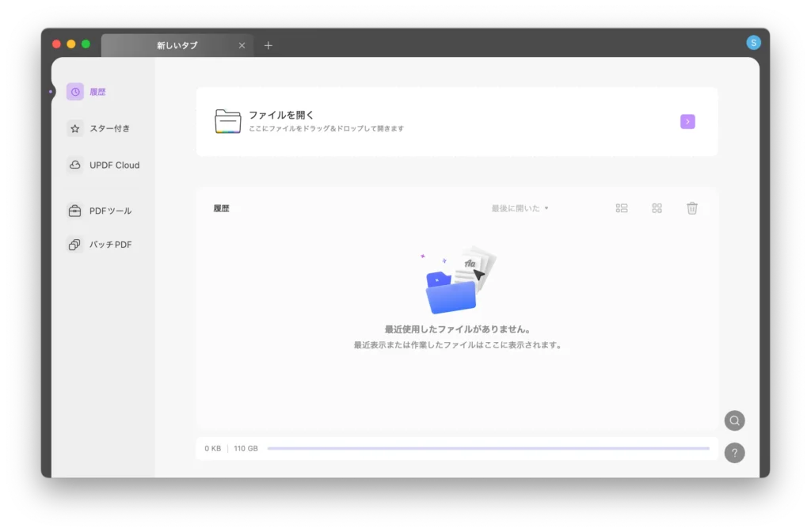Add a new tab with plus button
The image size is (811, 532).
click(268, 46)
